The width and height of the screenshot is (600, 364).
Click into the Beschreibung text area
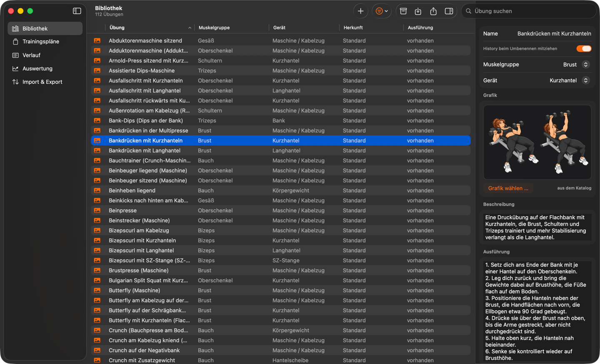point(537,227)
